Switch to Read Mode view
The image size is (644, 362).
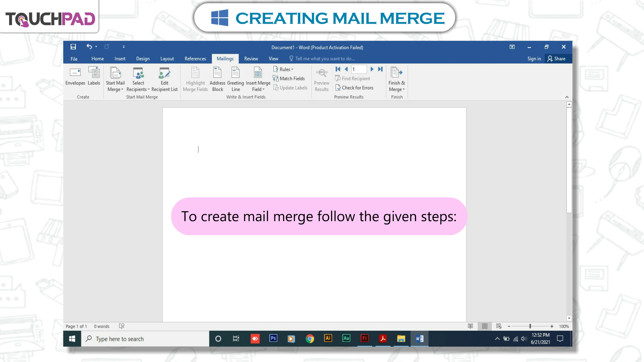click(470, 326)
